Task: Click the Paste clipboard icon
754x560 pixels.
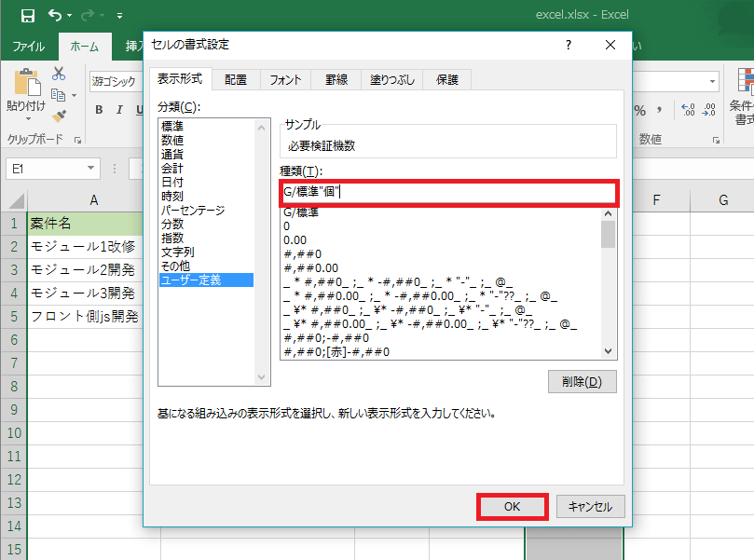Action: coord(27,82)
